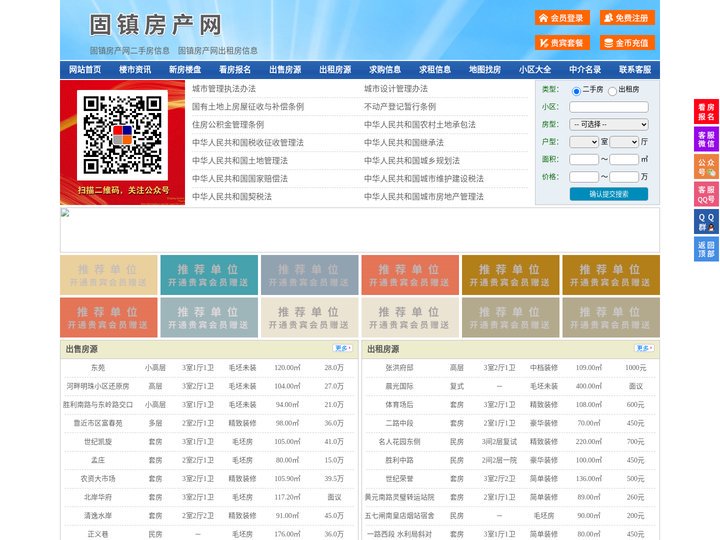Open the 出租房源 navigation item
This screenshot has width=720, height=540.
[x=335, y=70]
